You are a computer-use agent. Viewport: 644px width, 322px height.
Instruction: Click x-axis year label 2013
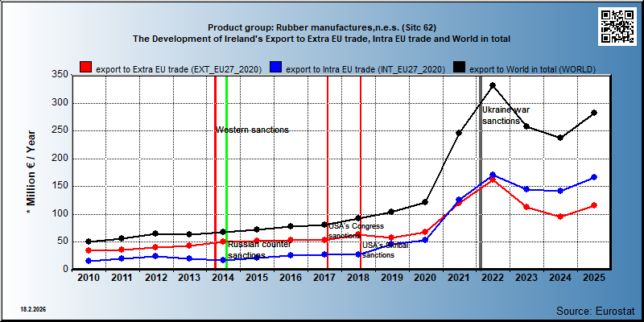[189, 278]
